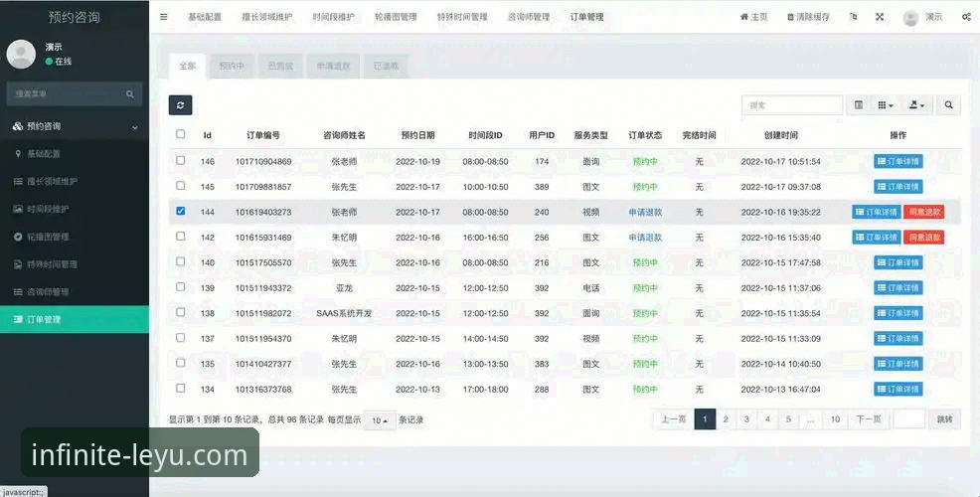980x497 pixels.
Task: Open 时间段维护 in the top navigation
Action: coord(333,17)
